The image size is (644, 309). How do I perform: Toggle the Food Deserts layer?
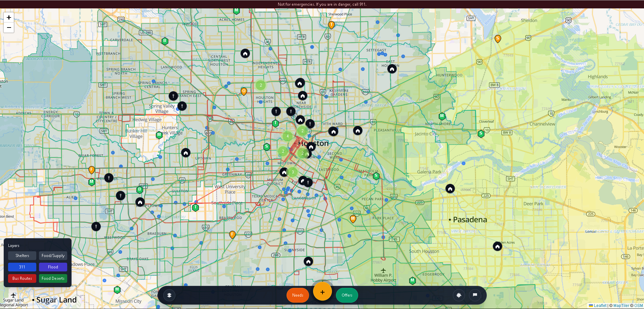[x=53, y=278]
